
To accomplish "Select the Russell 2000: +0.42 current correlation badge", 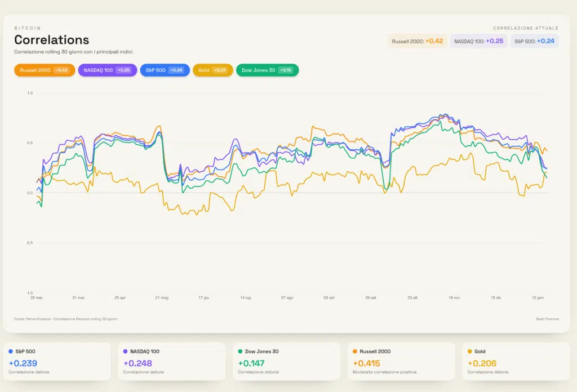I will tap(417, 41).
